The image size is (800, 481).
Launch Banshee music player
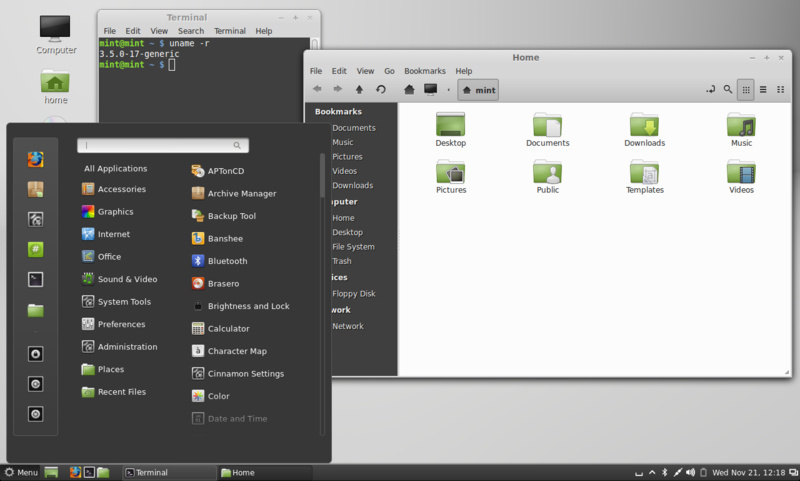point(217,238)
